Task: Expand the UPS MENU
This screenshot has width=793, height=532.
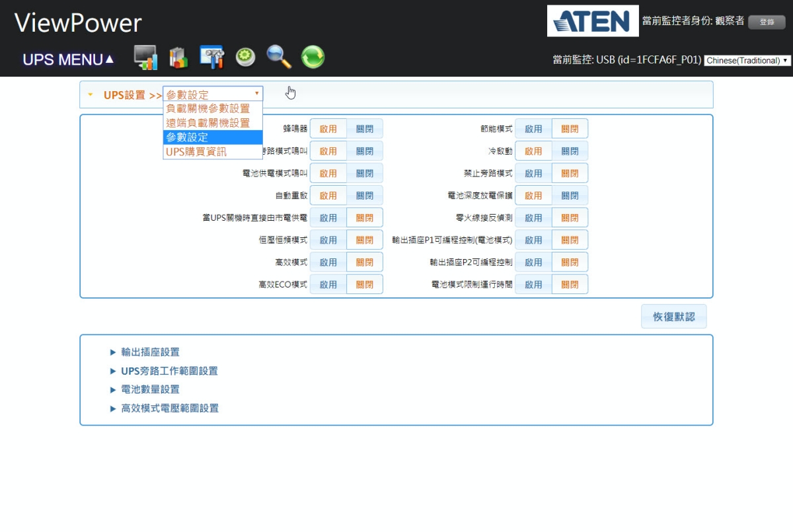Action: click(68, 59)
